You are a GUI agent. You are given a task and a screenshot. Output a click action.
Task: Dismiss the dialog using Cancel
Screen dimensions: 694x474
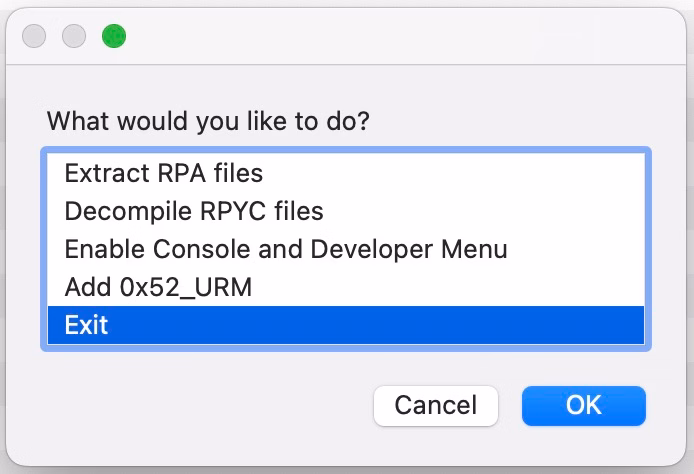(x=435, y=405)
